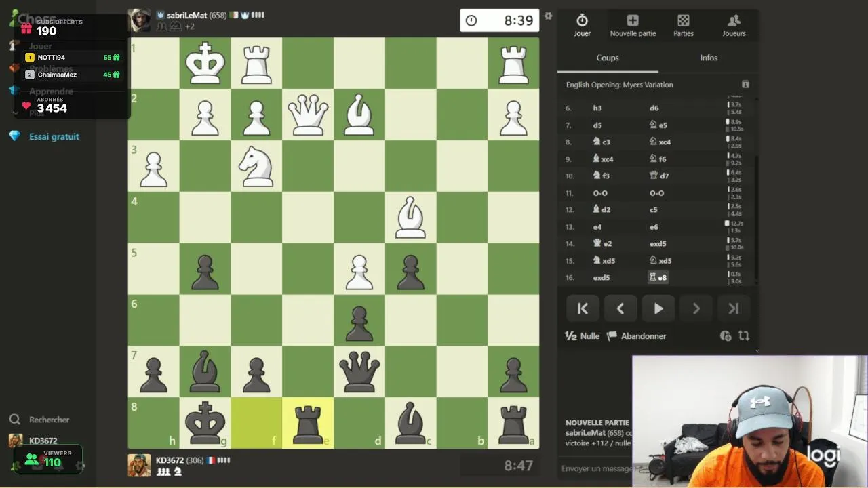
Task: Jump to move 15 white Nxd5
Action: [603, 260]
